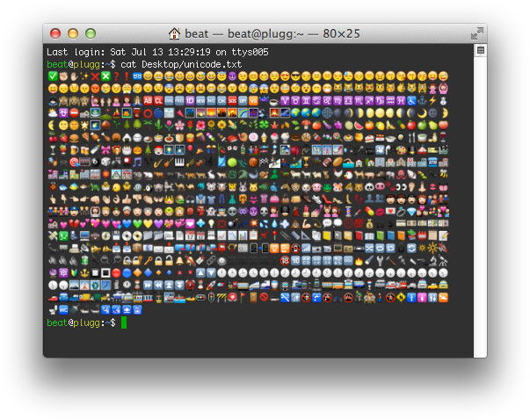Screen dimensions: 530x420
Task: Click the final 'beat@plugg:~$' prompt text
Action: [x=81, y=322]
